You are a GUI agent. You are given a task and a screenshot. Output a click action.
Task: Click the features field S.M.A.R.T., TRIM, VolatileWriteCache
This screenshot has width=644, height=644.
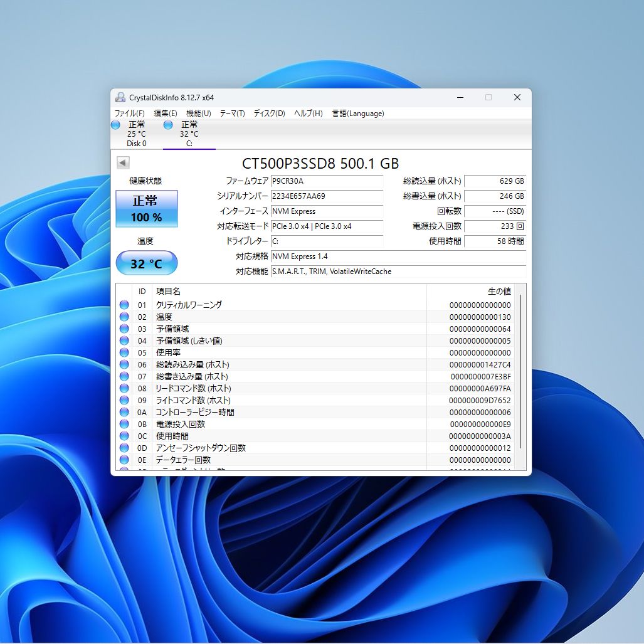pos(398,272)
